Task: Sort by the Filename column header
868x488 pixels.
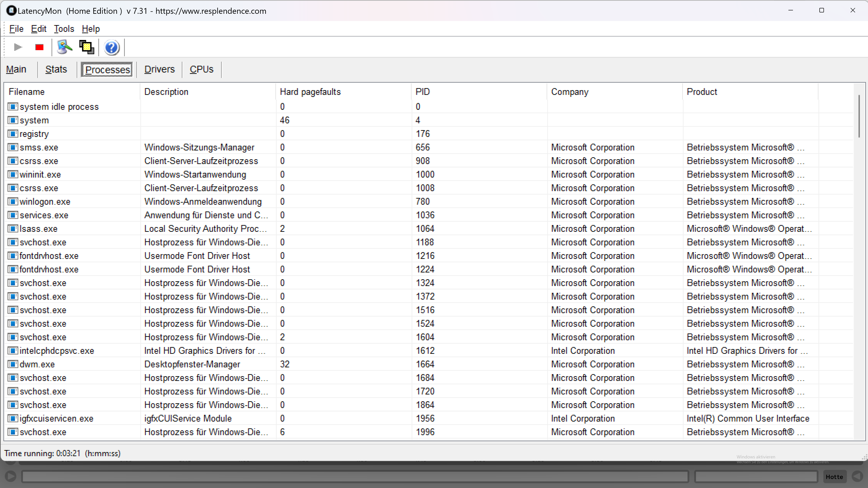Action: [72, 91]
